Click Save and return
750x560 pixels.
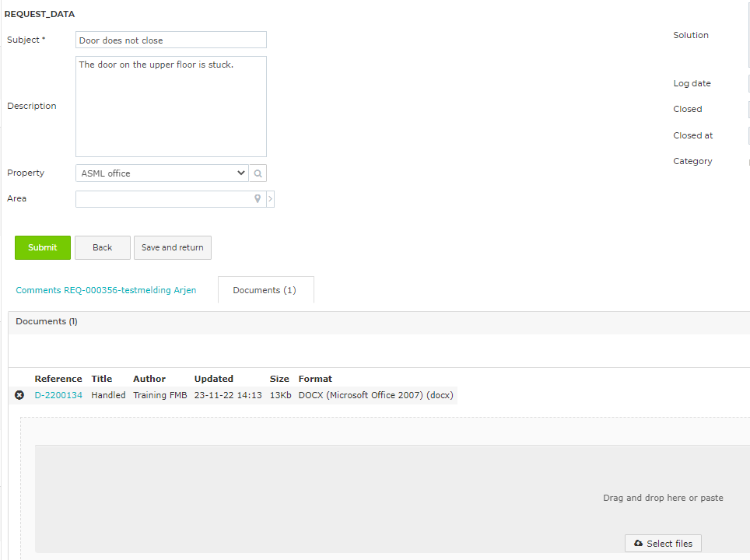[x=173, y=247]
